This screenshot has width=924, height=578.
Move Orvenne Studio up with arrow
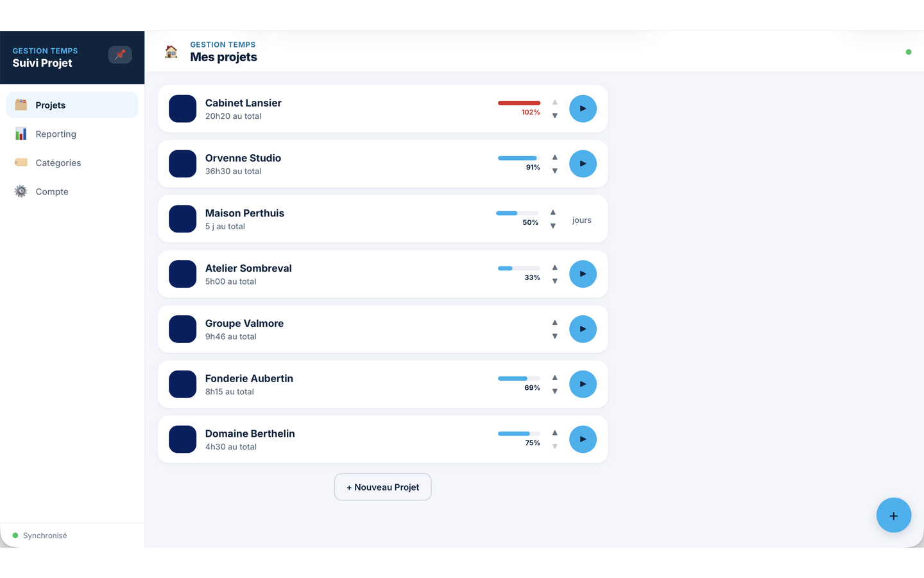[x=555, y=157]
